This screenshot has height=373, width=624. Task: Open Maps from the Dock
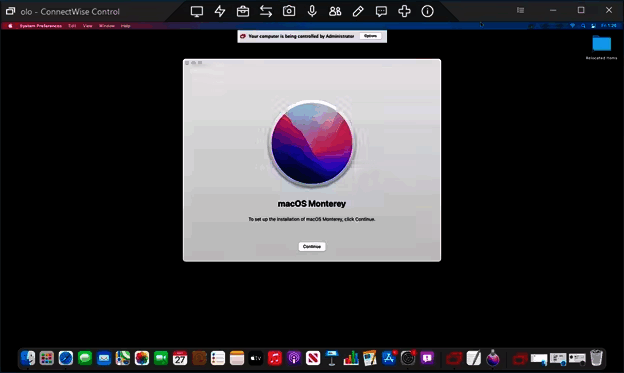click(x=123, y=358)
